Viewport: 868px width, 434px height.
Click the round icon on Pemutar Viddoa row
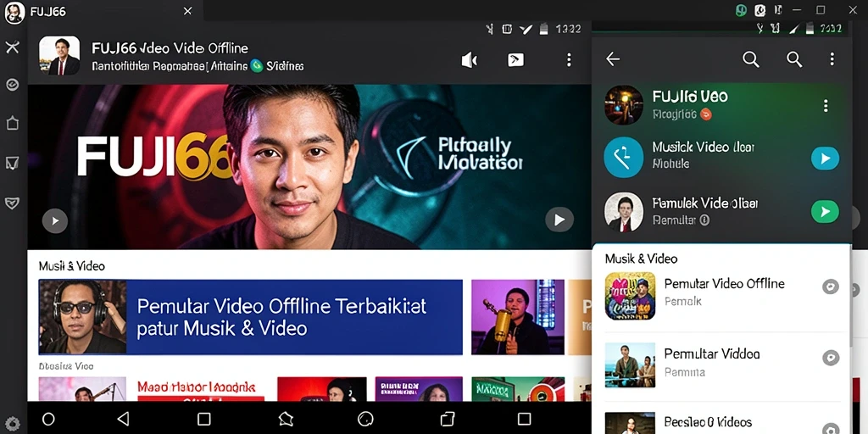pos(831,358)
